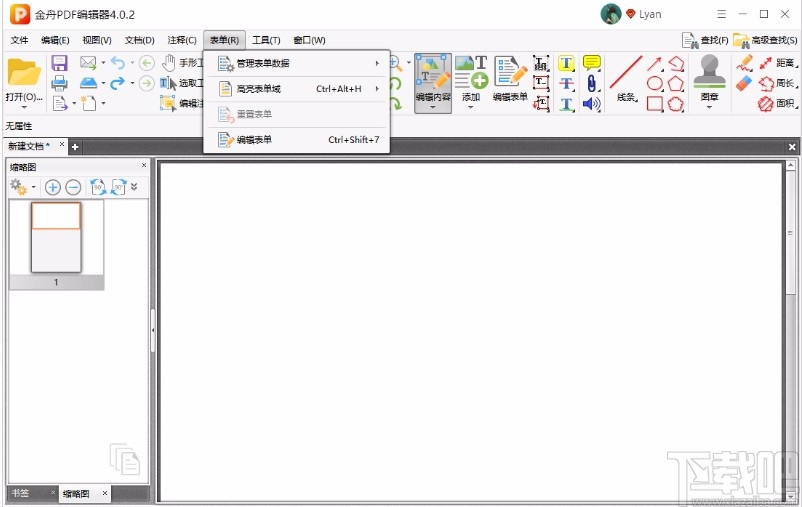Click the export document page icon

pos(60,103)
